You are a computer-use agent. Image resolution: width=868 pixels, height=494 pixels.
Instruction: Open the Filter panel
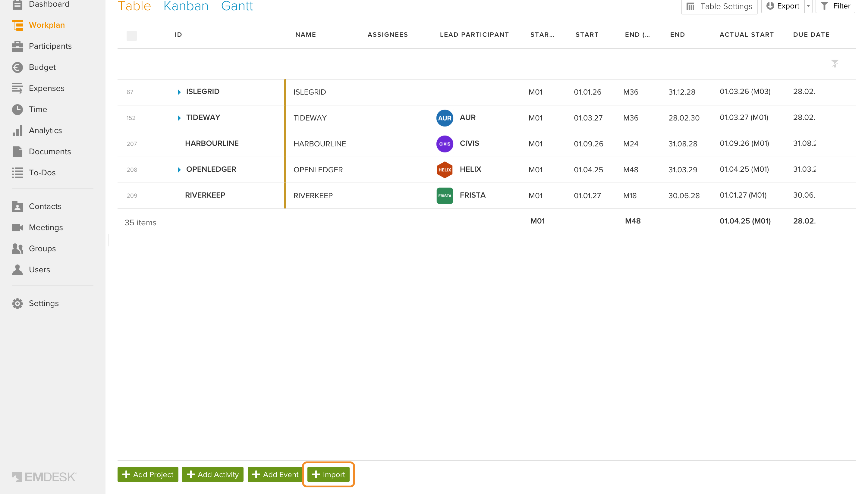pos(835,6)
